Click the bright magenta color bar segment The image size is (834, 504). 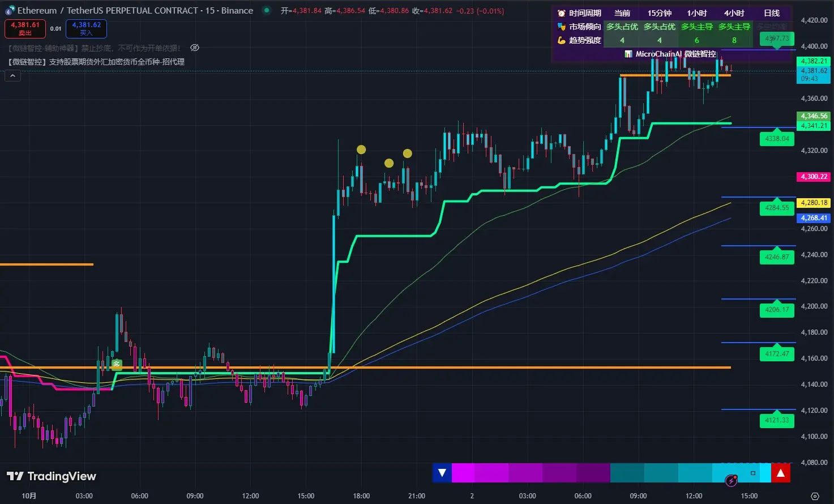(x=463, y=473)
